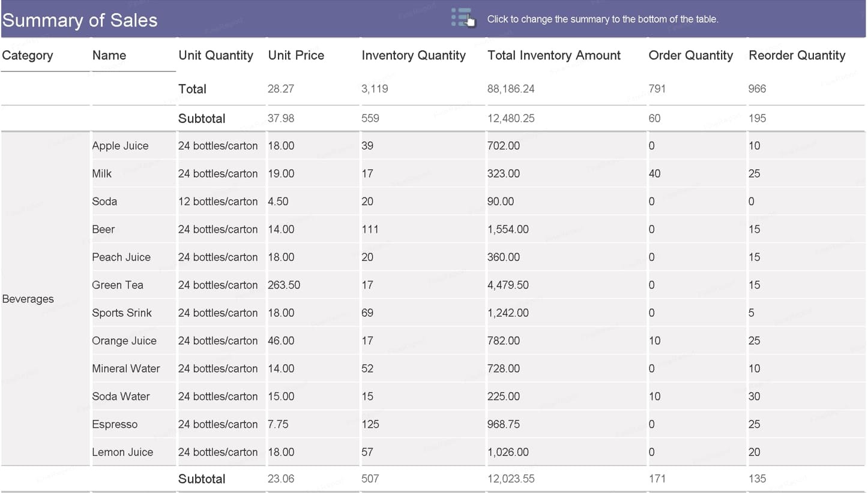Click the Order Quantity column header

tap(691, 56)
